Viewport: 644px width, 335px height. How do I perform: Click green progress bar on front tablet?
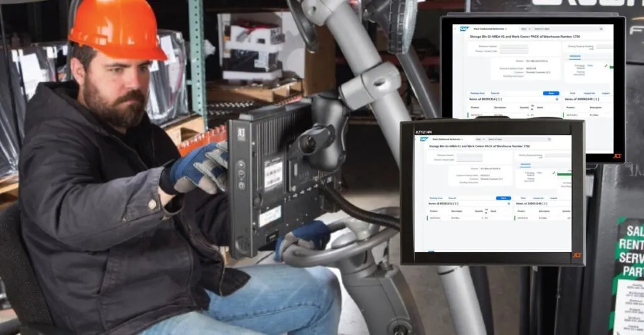tap(564, 174)
